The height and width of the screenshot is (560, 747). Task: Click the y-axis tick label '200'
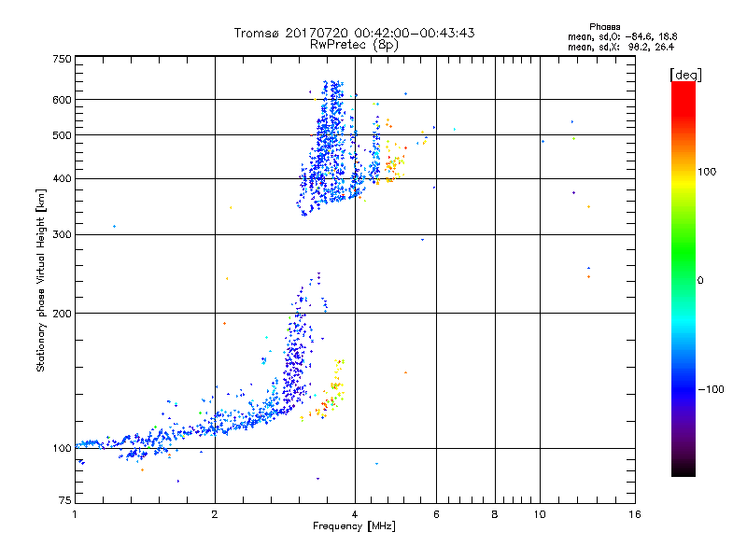point(62,314)
